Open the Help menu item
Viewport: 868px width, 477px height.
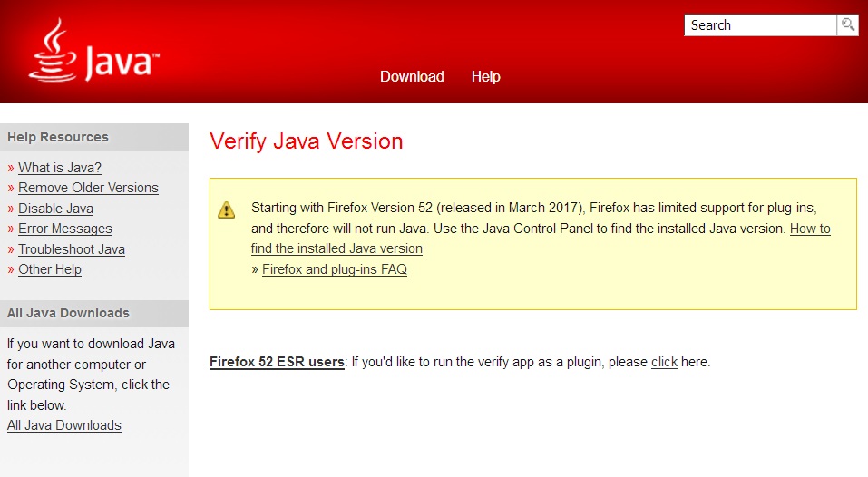coord(485,76)
